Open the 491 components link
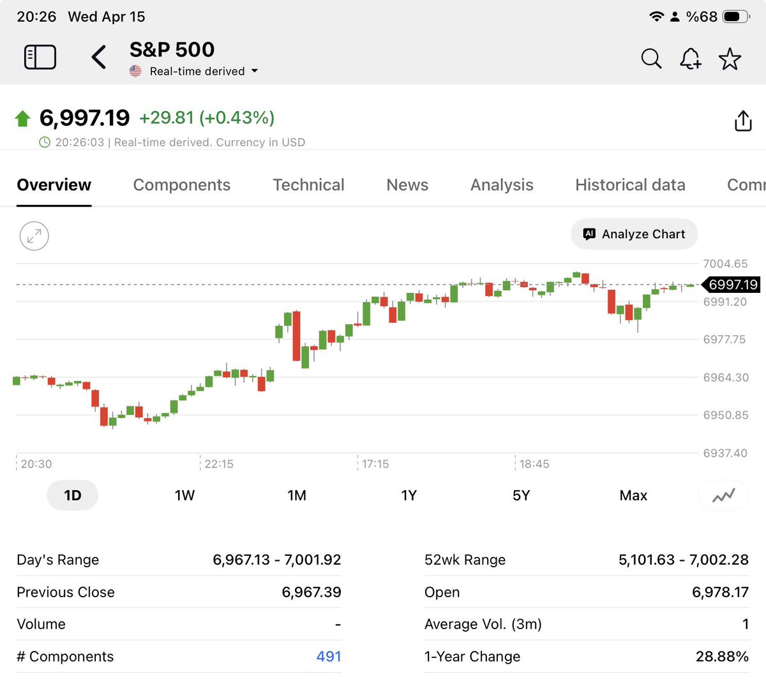The image size is (766, 700). pyautogui.click(x=329, y=657)
